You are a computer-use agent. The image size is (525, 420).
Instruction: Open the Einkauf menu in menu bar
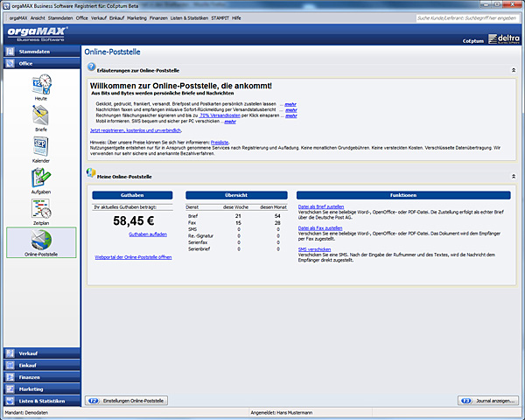pos(116,18)
